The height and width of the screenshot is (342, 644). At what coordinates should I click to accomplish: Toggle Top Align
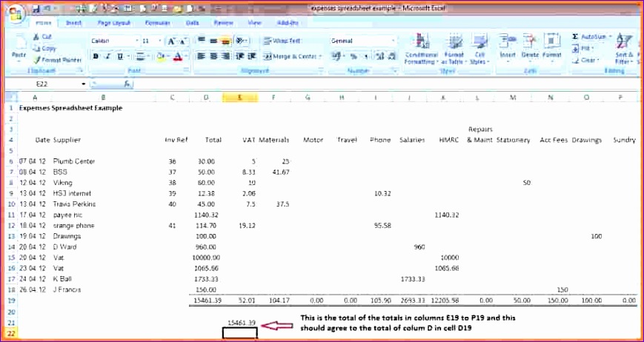[x=202, y=41]
